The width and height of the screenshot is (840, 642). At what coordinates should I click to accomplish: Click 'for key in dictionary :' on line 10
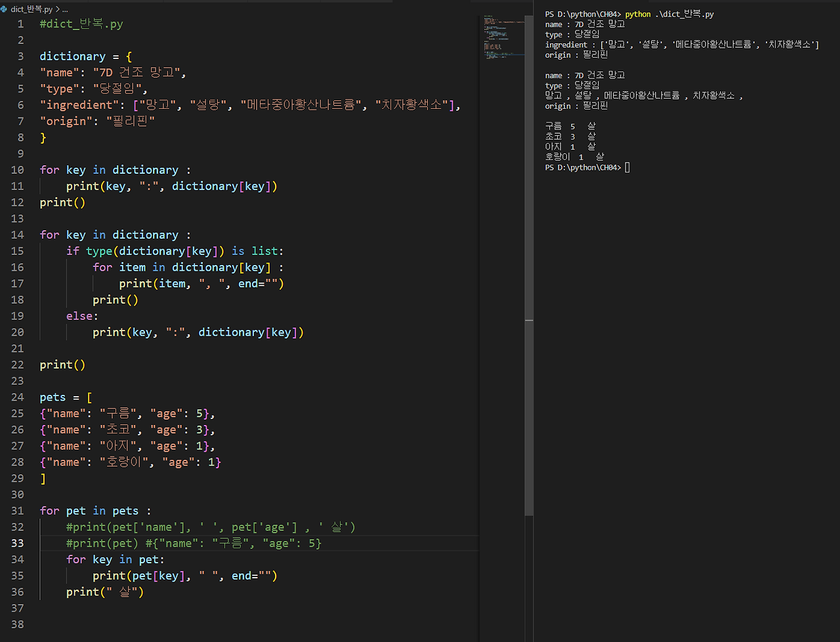115,170
